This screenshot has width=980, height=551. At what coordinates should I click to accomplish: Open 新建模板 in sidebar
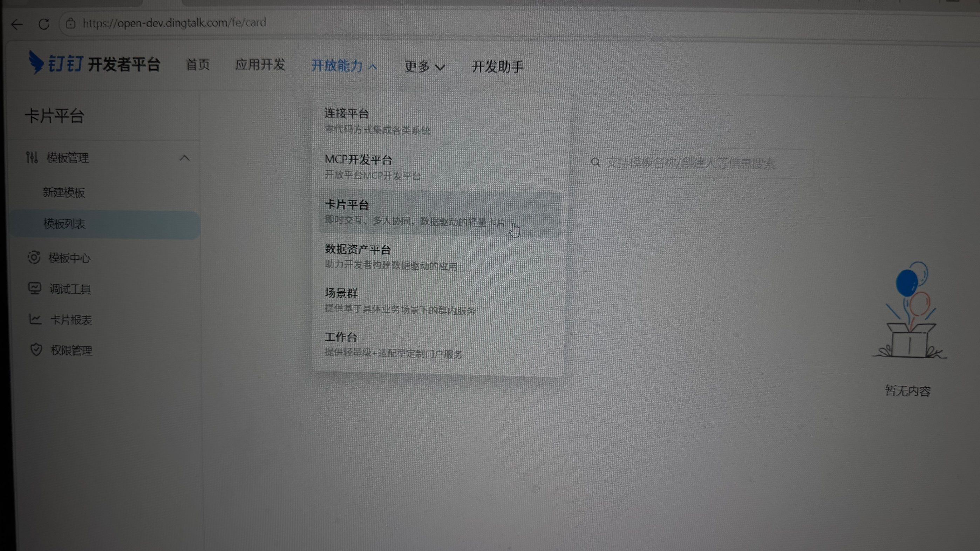tap(64, 192)
